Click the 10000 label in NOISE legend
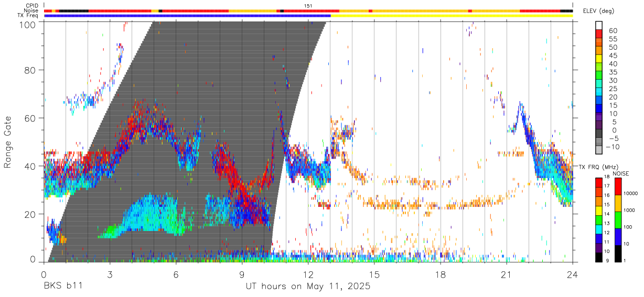This screenshot has width=644, height=297. click(631, 193)
